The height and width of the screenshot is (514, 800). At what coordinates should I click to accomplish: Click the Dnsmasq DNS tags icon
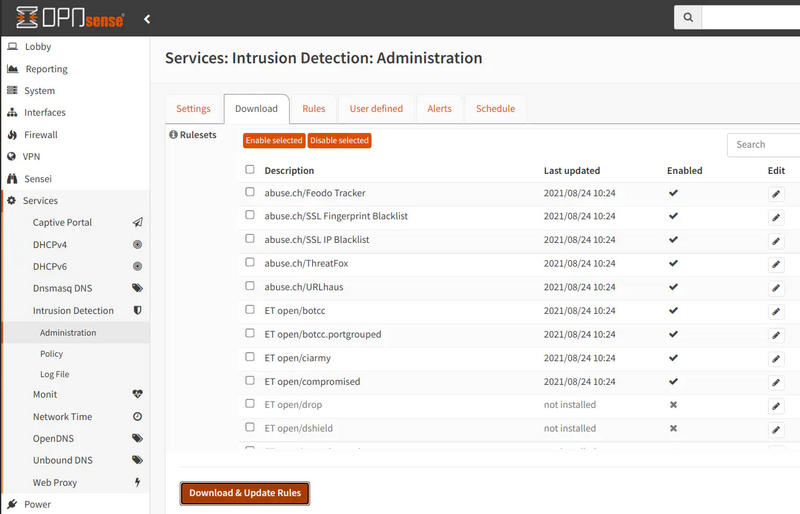click(x=137, y=288)
